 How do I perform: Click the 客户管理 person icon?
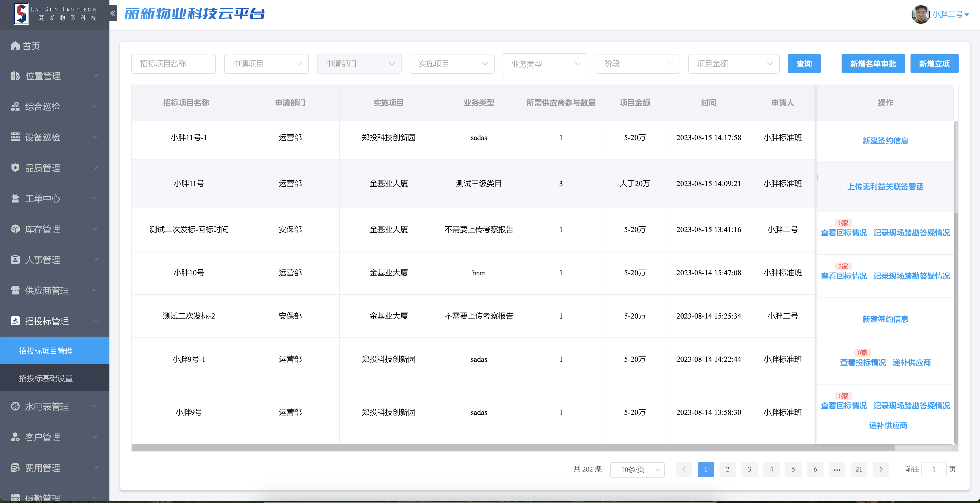click(x=15, y=437)
